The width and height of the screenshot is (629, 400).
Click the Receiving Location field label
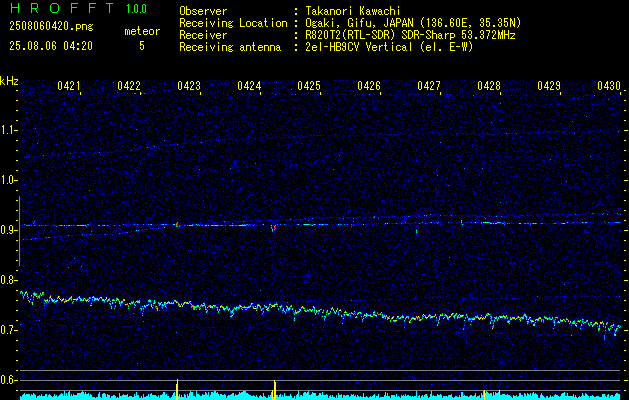pos(233,23)
